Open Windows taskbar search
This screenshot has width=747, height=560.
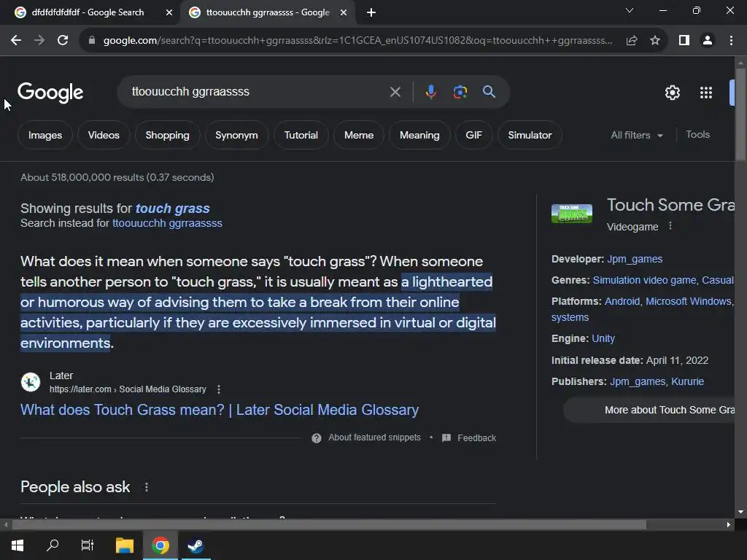pos(53,545)
